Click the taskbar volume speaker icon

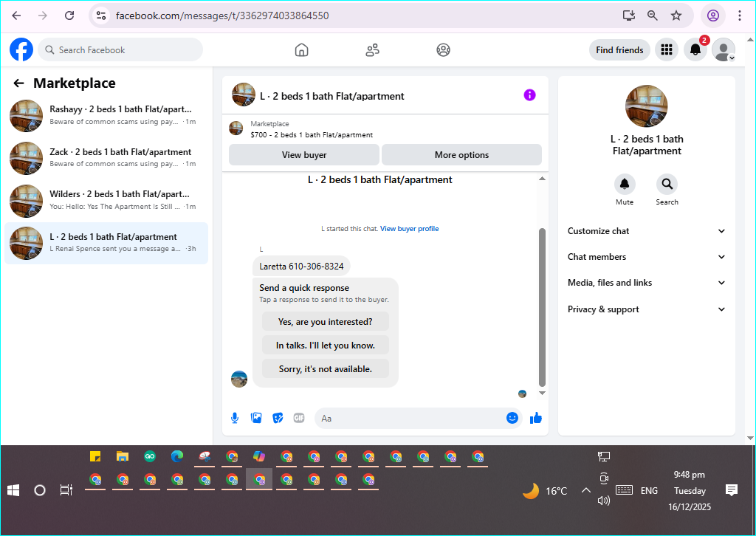click(604, 501)
